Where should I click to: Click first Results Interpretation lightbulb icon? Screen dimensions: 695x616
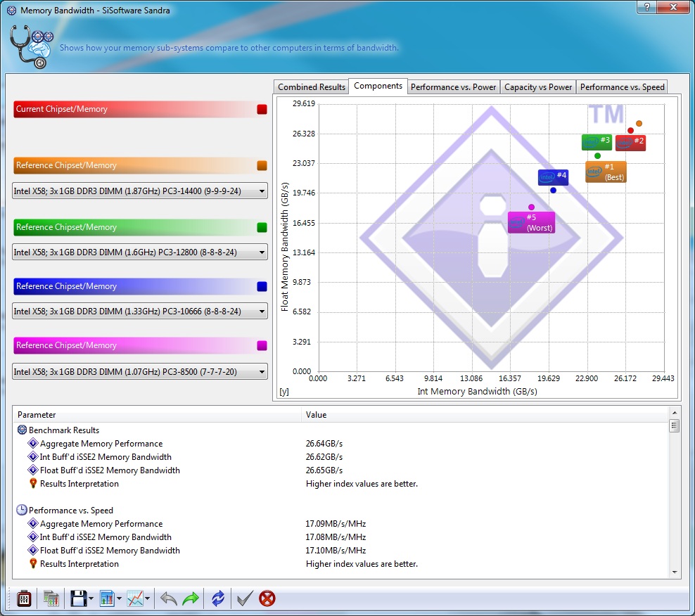[x=33, y=484]
